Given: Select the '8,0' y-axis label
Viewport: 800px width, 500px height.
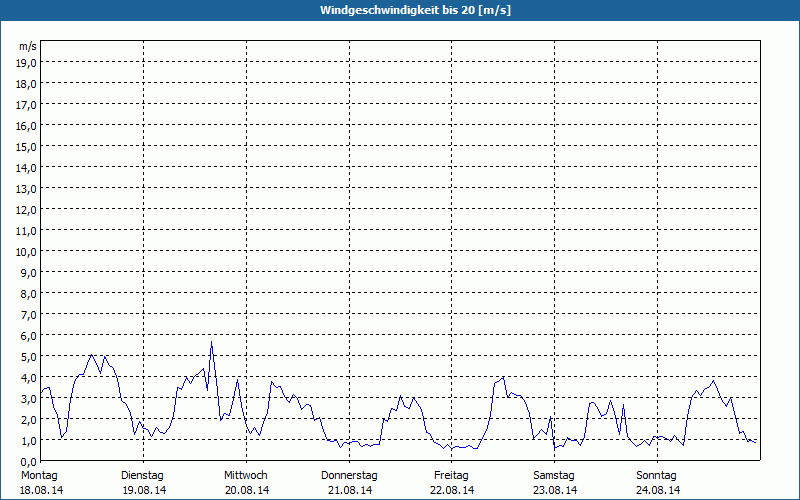Looking at the screenshot, I should tap(29, 294).
